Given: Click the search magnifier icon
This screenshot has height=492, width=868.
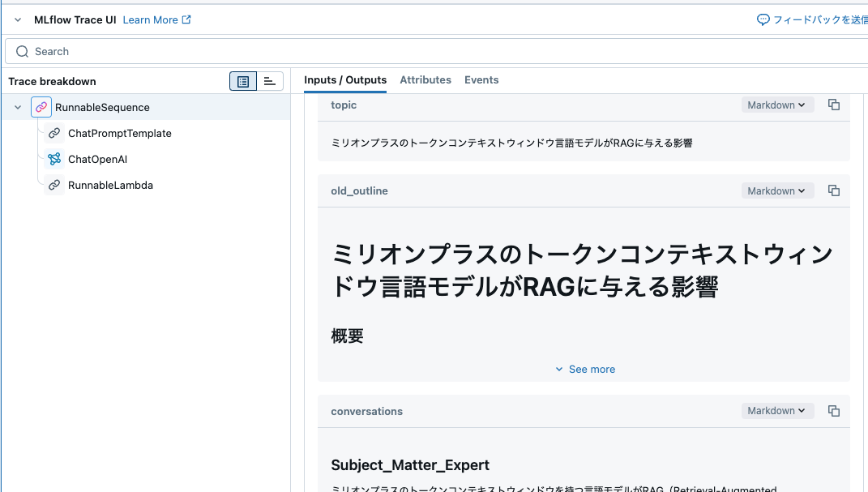Looking at the screenshot, I should coord(21,51).
